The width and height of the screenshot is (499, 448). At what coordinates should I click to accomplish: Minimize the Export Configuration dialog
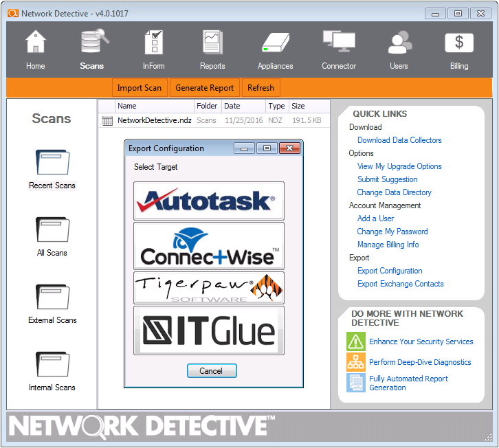point(244,148)
